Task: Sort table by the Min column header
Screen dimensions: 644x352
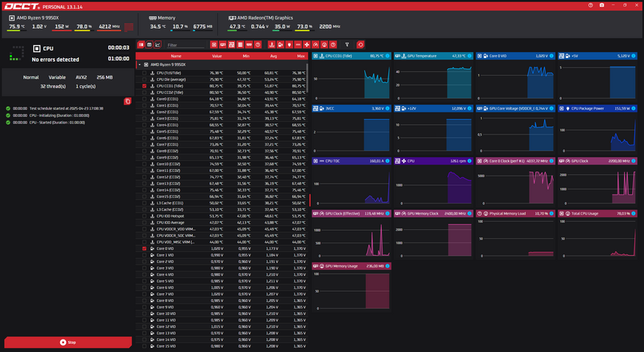Action: pos(246,56)
